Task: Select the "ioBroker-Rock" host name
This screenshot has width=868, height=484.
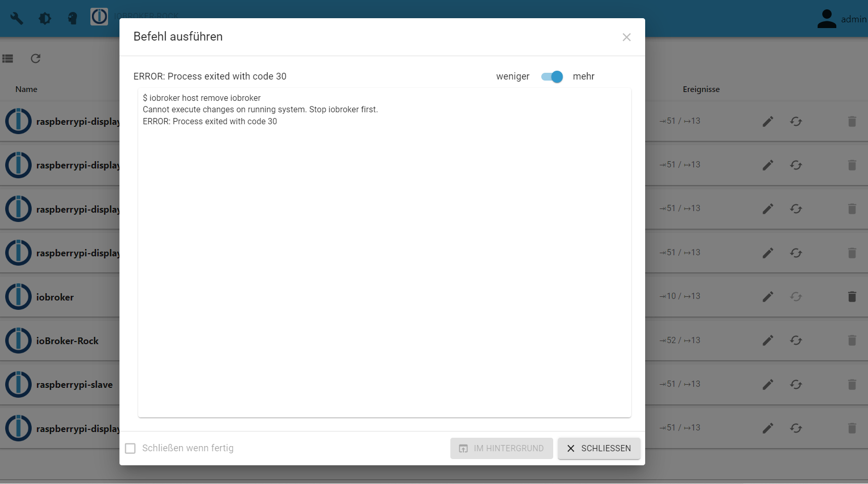Action: pos(68,341)
